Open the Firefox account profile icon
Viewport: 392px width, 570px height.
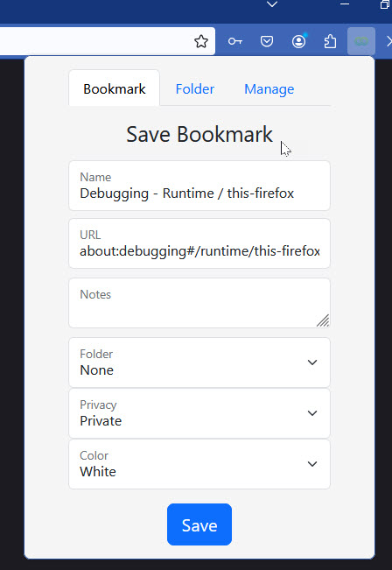click(299, 41)
